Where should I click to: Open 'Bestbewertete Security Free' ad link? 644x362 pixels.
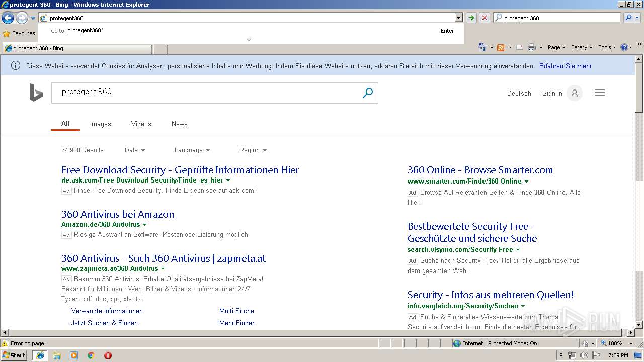(x=472, y=232)
